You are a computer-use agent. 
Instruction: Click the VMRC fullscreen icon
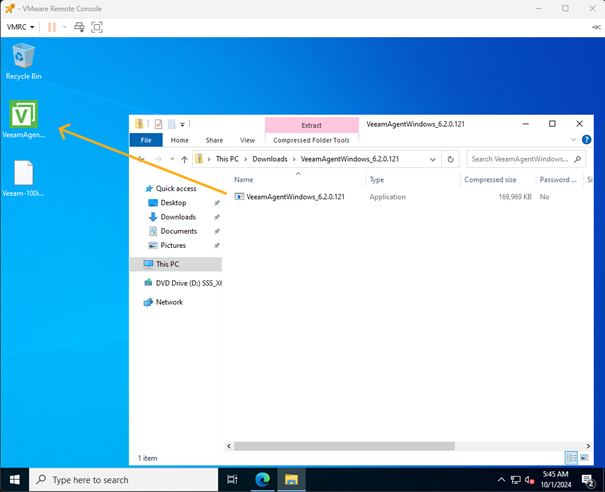click(x=97, y=26)
